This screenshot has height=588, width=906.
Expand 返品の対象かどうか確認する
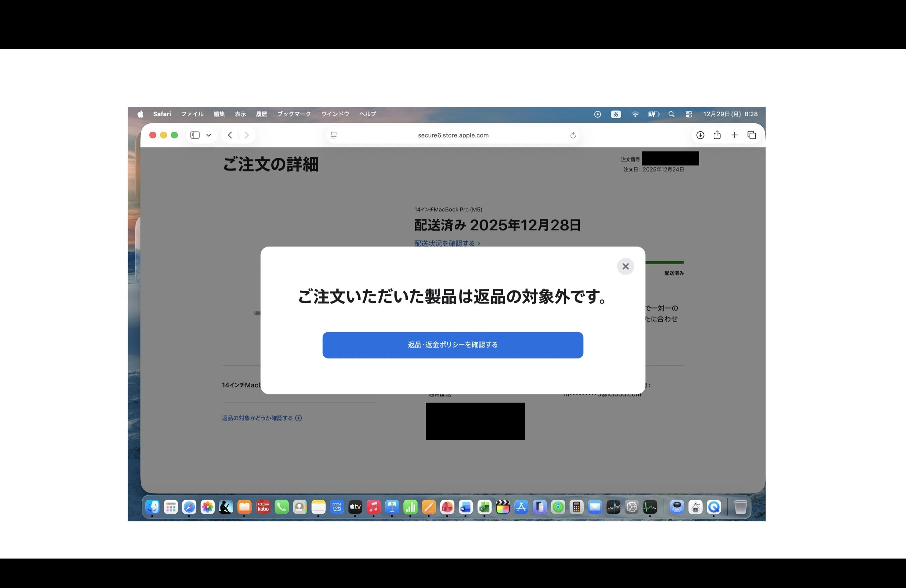coord(262,418)
